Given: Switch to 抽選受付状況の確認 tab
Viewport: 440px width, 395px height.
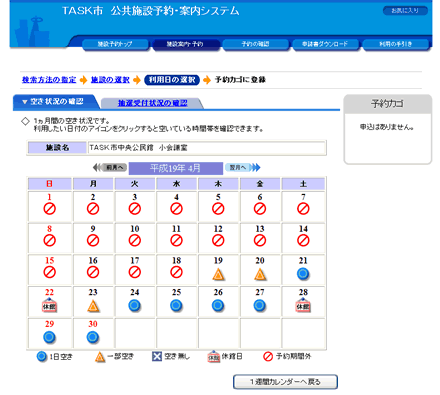Looking at the screenshot, I should point(152,103).
